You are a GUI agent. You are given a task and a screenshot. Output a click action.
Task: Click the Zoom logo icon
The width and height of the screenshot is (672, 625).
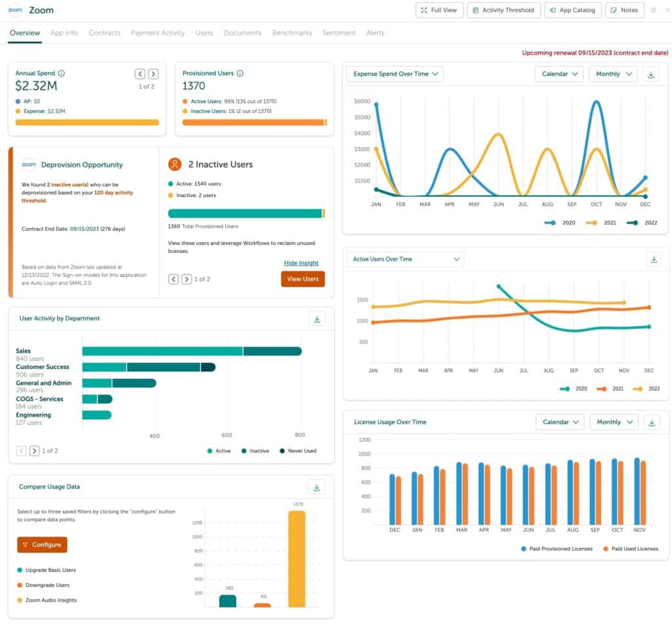[x=16, y=11]
